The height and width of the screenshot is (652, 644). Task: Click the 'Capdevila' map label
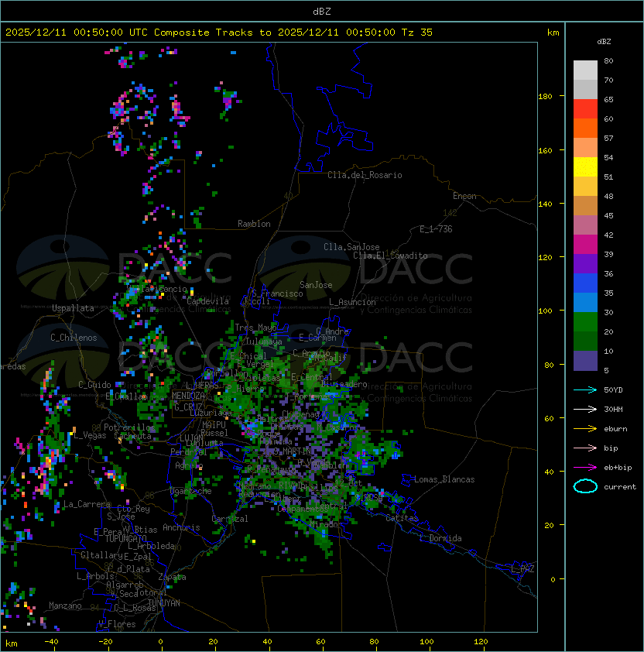pyautogui.click(x=208, y=301)
